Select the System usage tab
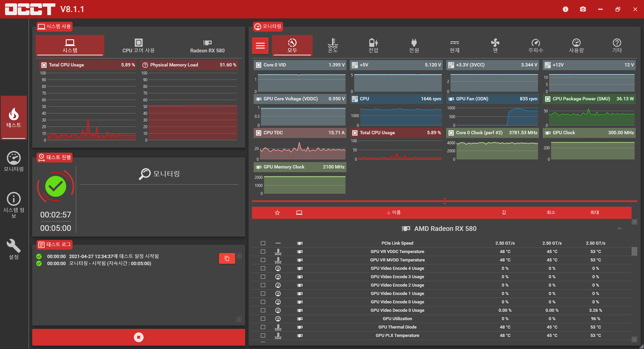644x349 pixels. click(70, 46)
